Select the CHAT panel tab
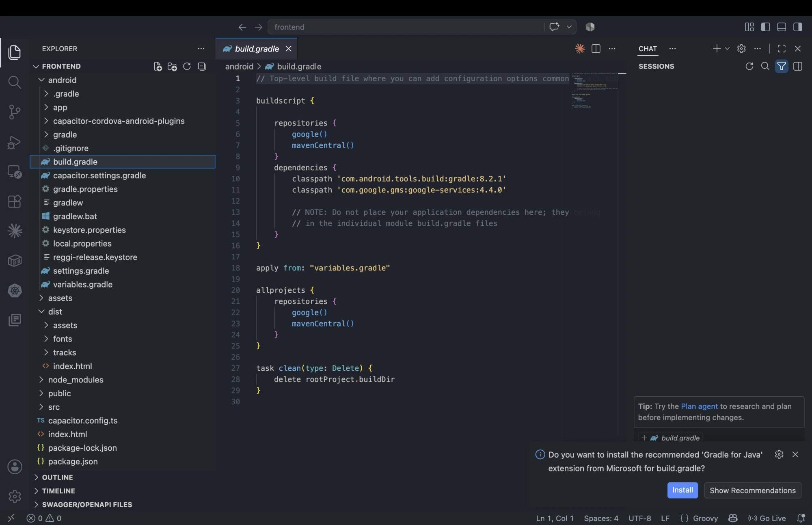 (648, 49)
